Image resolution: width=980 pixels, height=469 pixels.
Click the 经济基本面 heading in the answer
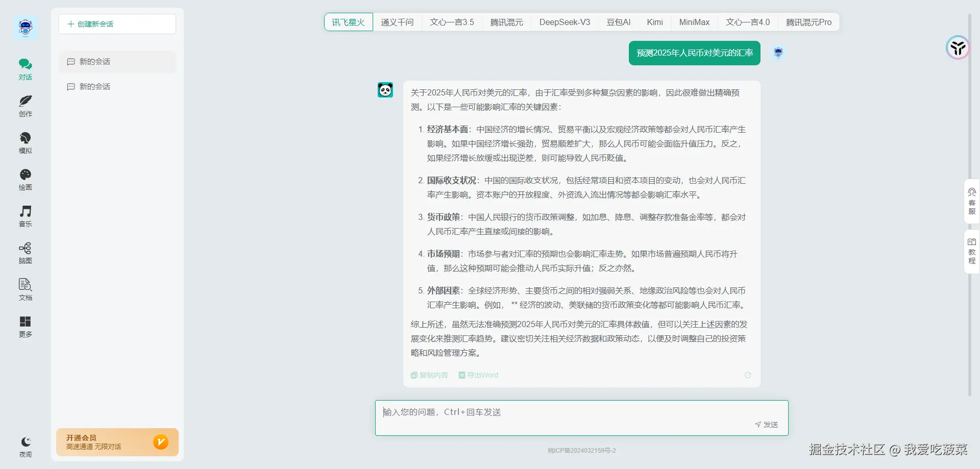448,130
